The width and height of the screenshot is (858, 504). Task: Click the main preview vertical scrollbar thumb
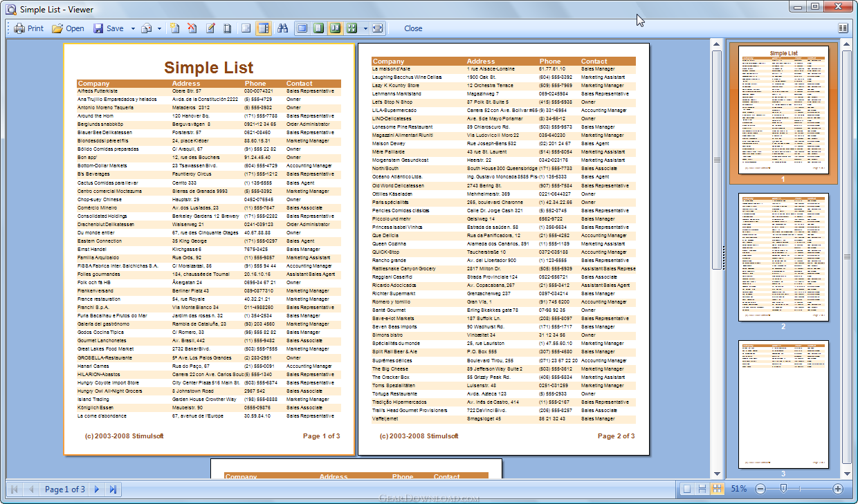pyautogui.click(x=717, y=160)
